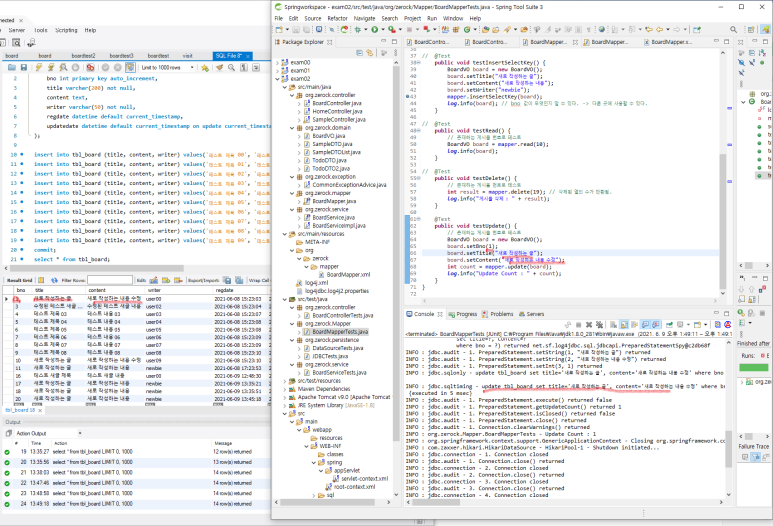
Task: Add snippet favorite star icon in Workbench
Action: [x=205, y=68]
